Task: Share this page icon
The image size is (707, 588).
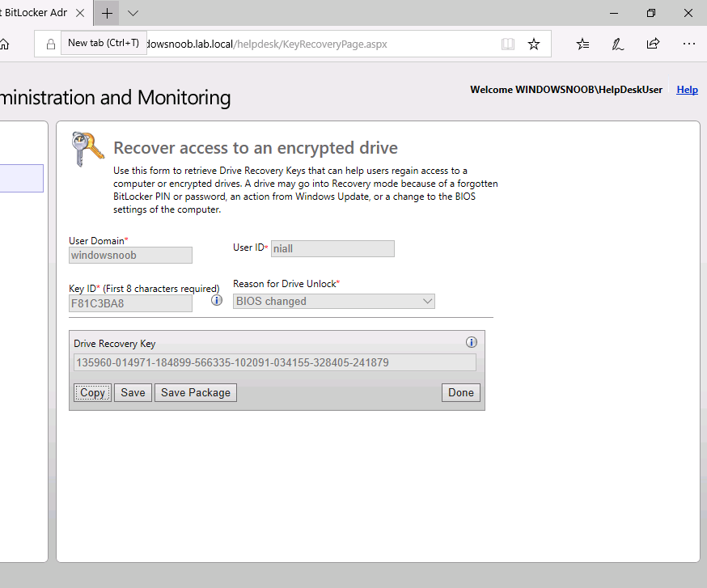Action: 653,44
